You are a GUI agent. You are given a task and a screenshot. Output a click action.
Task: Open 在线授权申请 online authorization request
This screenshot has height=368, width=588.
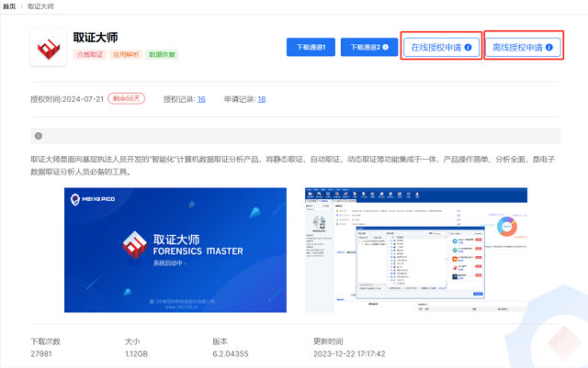441,47
